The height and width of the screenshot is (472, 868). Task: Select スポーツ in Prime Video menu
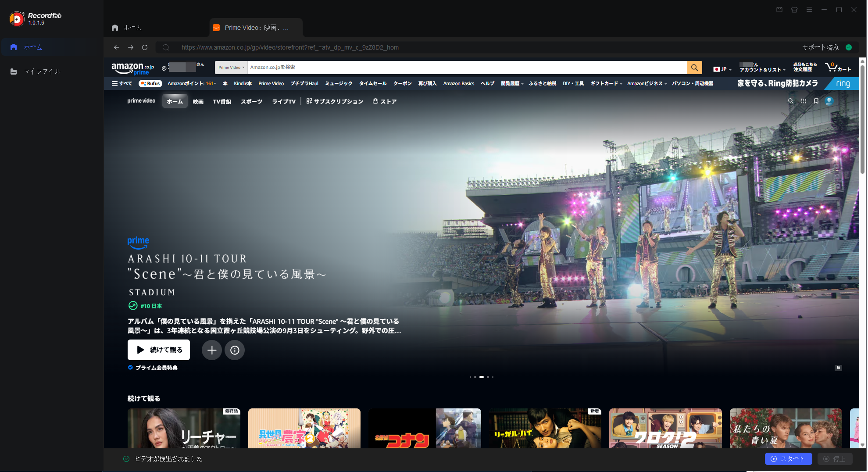251,101
